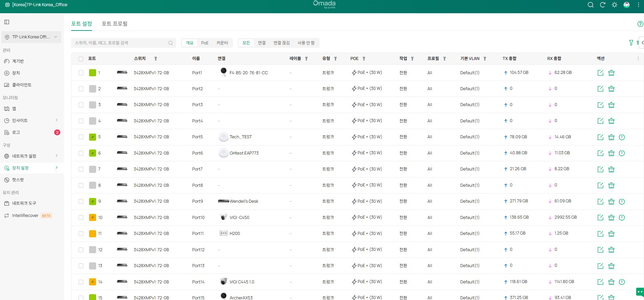Open Tech_TEST connected device
This screenshot has width=644, height=300.
point(241,137)
